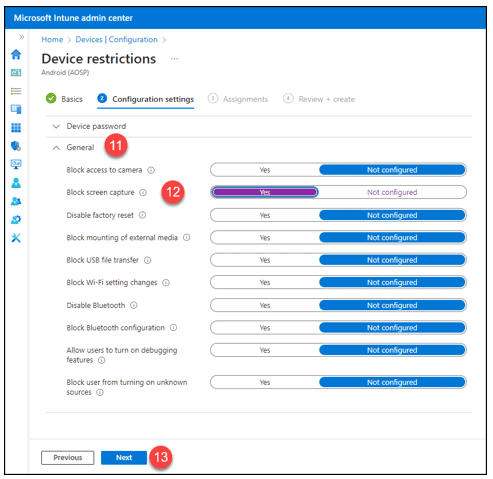This screenshot has height=479, width=493.
Task: Select Not configured for Disable Bluetooth
Action: click(x=392, y=305)
